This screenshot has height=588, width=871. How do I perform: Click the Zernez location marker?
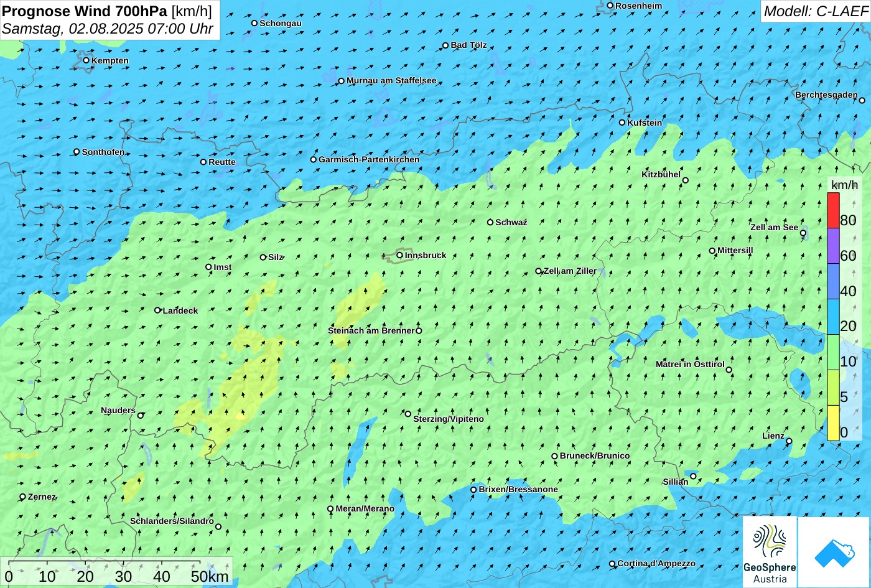23,497
